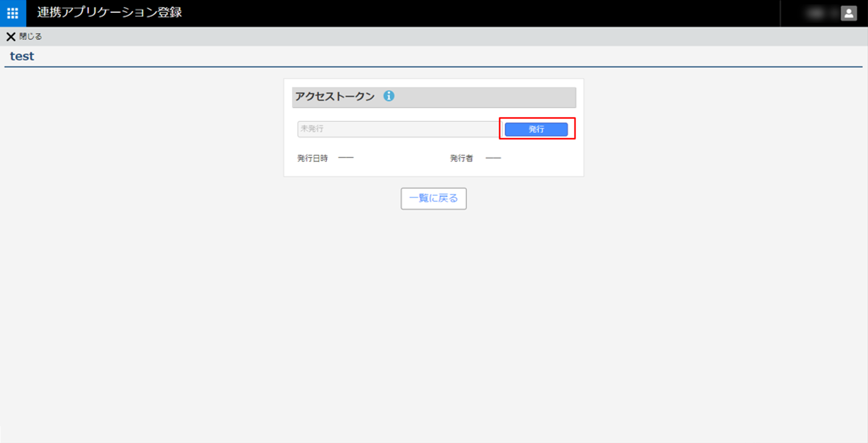Open the app launcher grid icon

13,13
